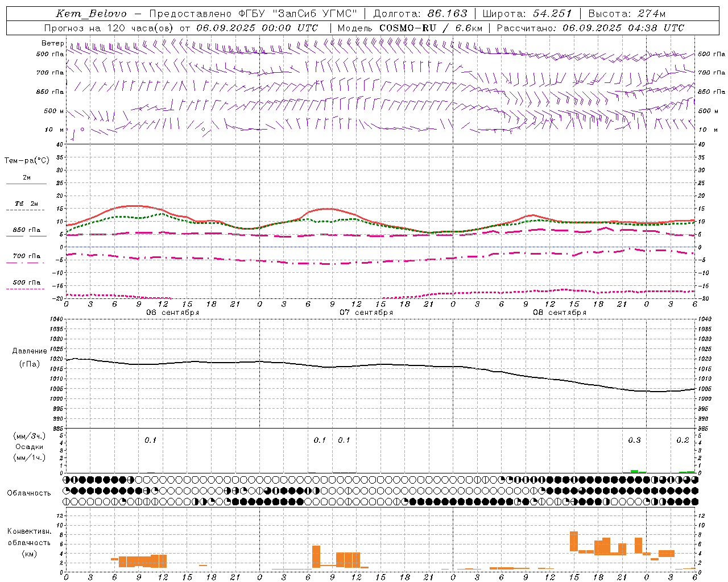Click the '500 гПа' temperature legend entry

26,282
